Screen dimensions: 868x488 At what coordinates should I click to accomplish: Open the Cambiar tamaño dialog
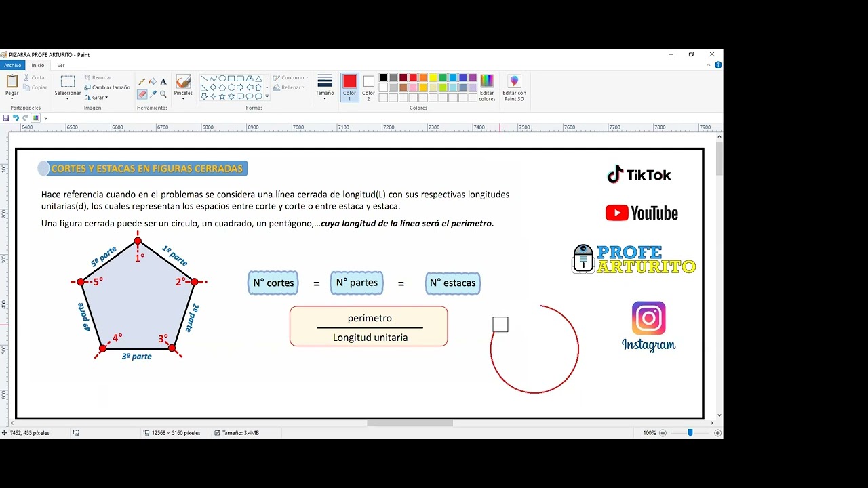tap(107, 87)
